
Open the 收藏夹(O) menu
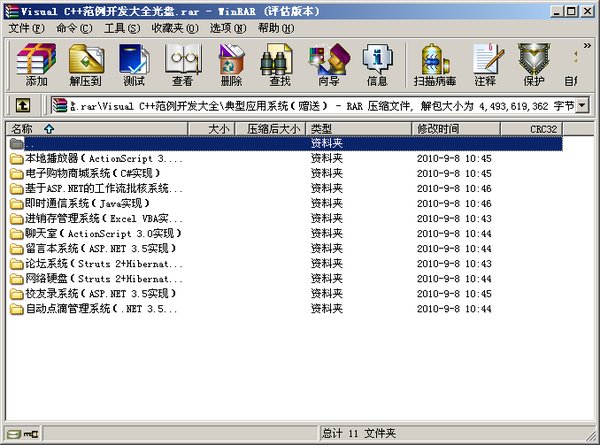(175, 28)
